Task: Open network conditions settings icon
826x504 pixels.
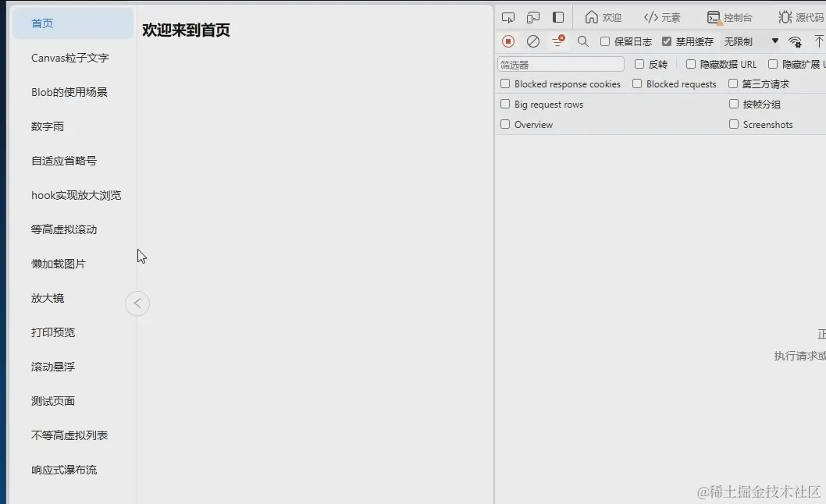Action: point(795,42)
